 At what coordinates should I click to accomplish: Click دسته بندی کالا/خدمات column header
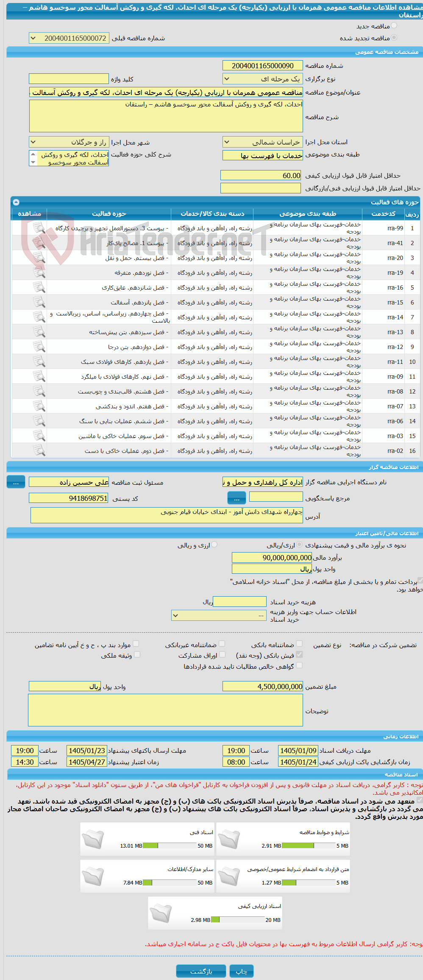[x=213, y=214]
